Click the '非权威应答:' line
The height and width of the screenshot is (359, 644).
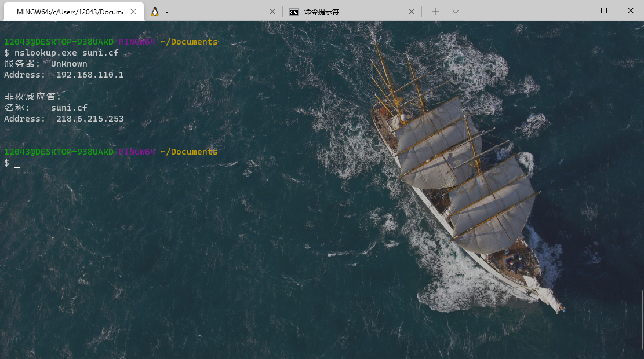pyautogui.click(x=32, y=97)
